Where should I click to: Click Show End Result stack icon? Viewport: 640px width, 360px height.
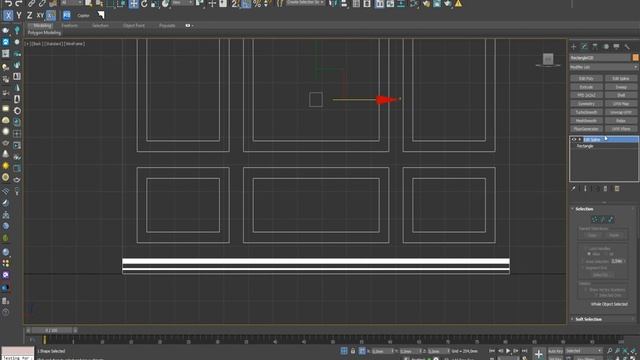585,189
